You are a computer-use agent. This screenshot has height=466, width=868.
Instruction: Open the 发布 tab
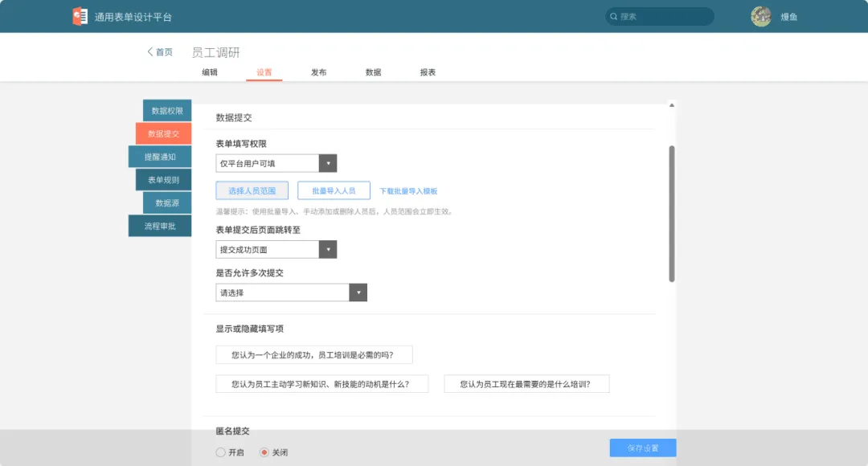pyautogui.click(x=319, y=72)
